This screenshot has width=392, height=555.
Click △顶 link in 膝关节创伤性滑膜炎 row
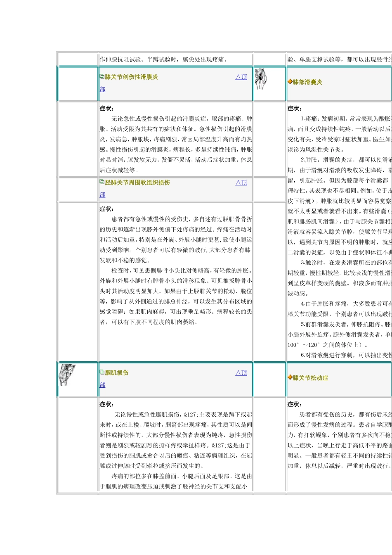[241, 77]
